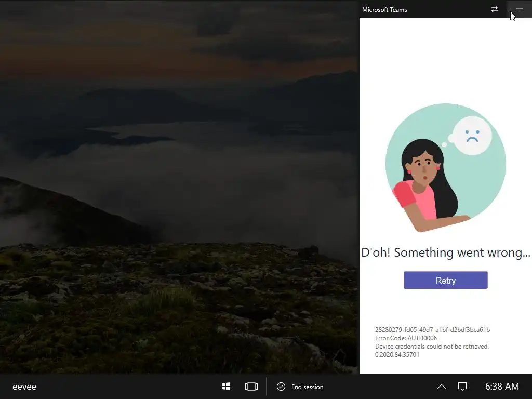The height and width of the screenshot is (399, 532).
Task: Open the Action Center notifications icon
Action: coord(462,387)
